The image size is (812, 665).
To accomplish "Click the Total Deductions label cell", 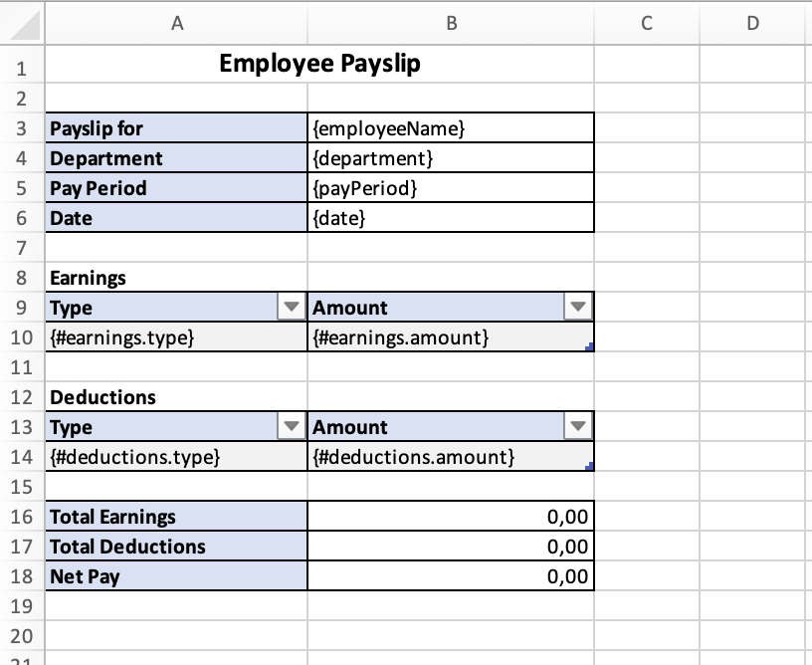I will [177, 547].
